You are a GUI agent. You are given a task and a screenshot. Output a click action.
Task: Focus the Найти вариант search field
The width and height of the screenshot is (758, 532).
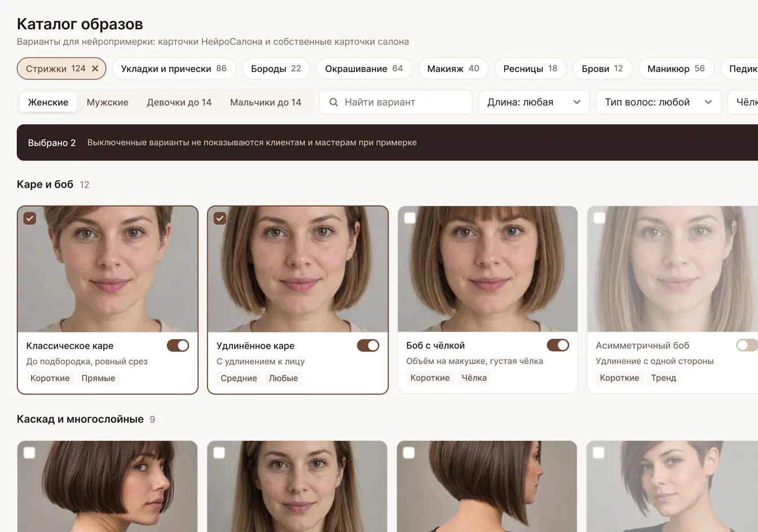coord(396,102)
